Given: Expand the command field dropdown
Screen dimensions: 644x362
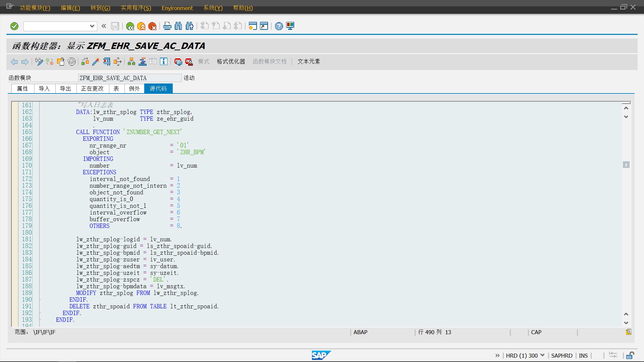Looking at the screenshot, I should 92,26.
